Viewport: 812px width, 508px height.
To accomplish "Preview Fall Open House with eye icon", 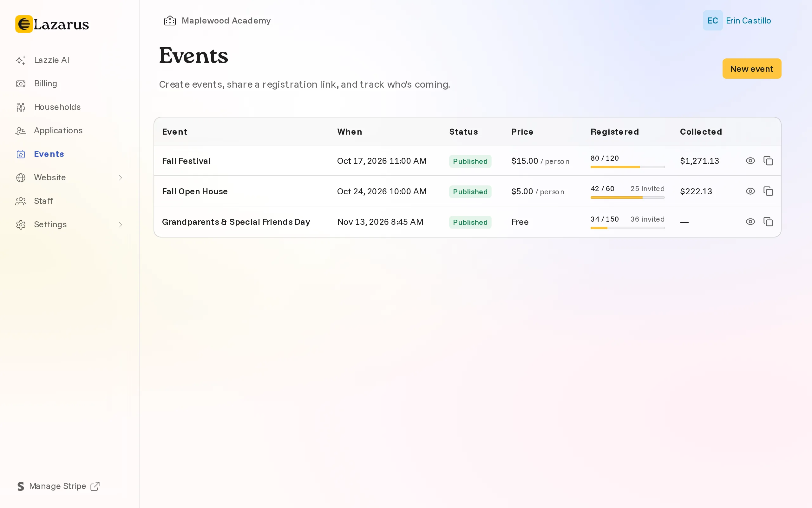I will [750, 191].
